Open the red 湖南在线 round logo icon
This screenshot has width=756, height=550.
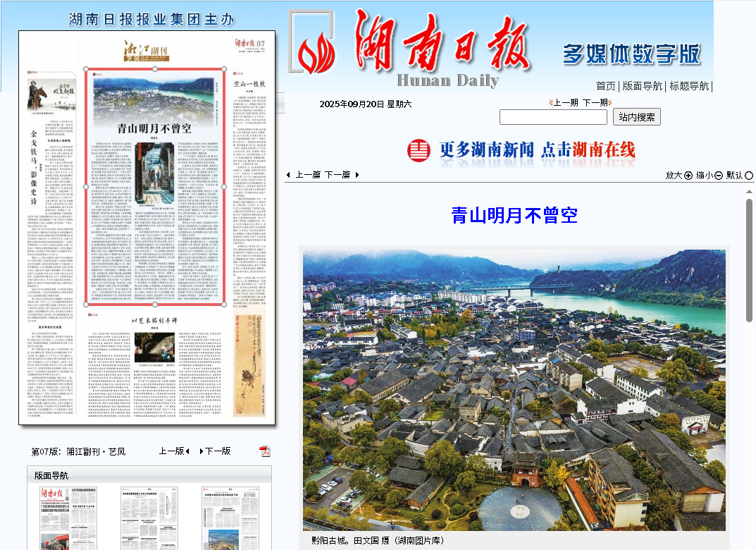coord(419,150)
